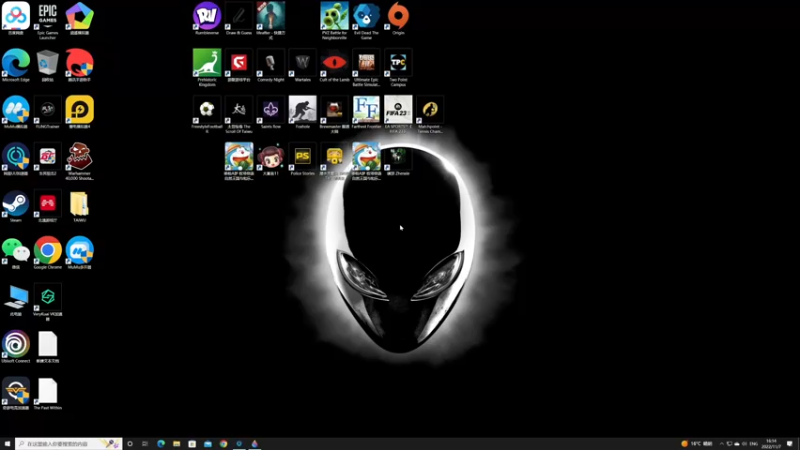The width and height of the screenshot is (800, 450).
Task: Select the Police Stories game icon
Action: (303, 159)
